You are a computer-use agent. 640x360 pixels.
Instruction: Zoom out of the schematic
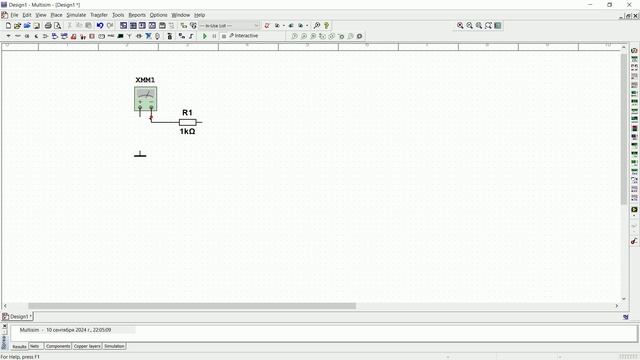[x=469, y=25]
